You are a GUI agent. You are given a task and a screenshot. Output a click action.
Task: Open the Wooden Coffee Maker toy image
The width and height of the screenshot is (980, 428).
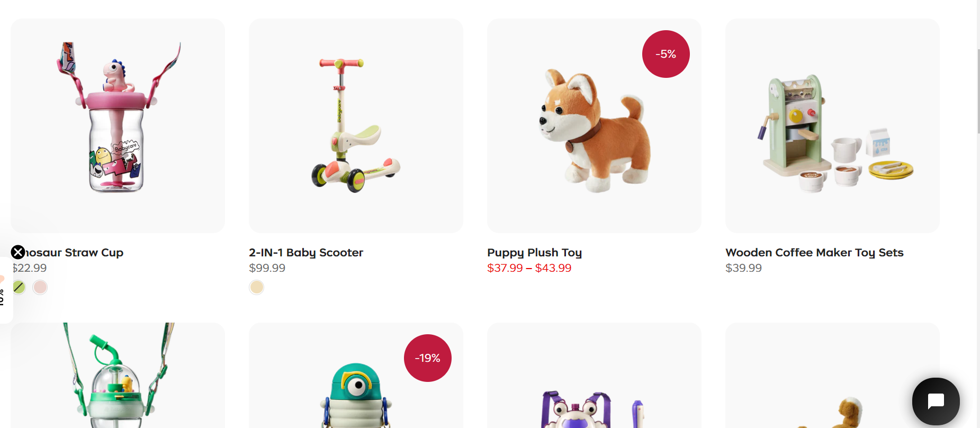coord(832,126)
